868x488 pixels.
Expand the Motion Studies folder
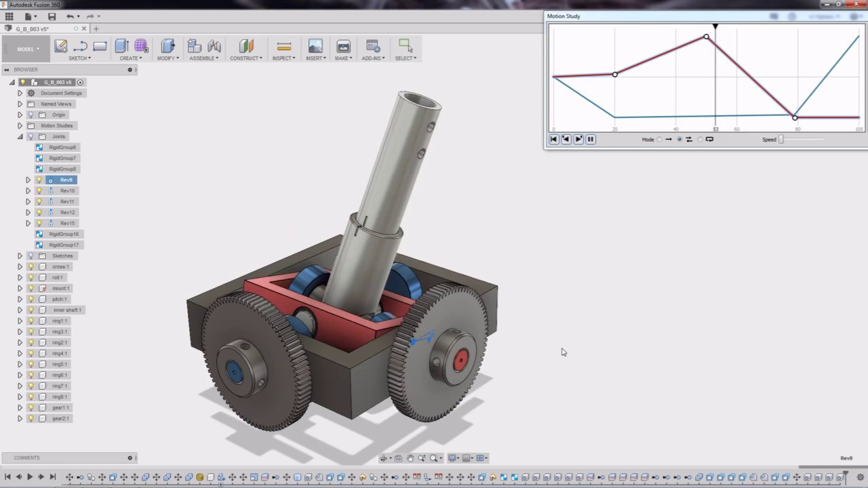[20, 125]
